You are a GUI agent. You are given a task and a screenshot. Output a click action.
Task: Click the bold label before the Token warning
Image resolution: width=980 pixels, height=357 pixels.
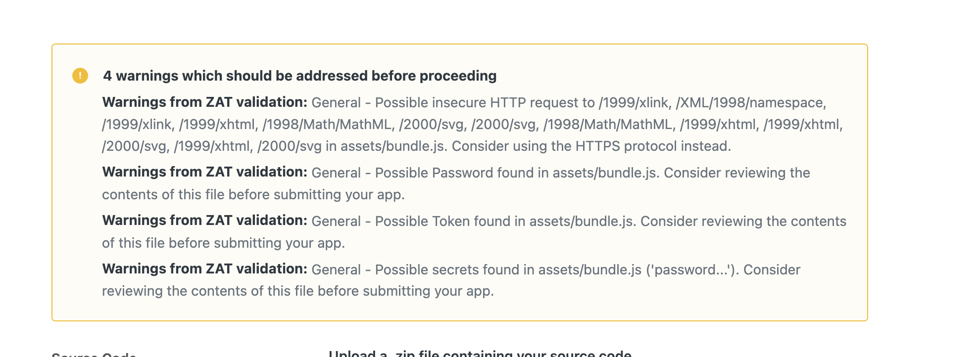[204, 221]
